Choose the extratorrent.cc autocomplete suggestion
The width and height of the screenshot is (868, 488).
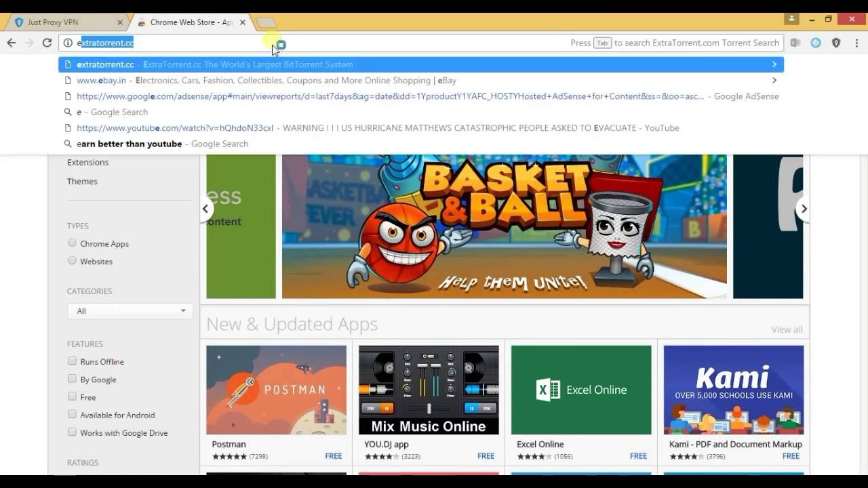[x=420, y=64]
